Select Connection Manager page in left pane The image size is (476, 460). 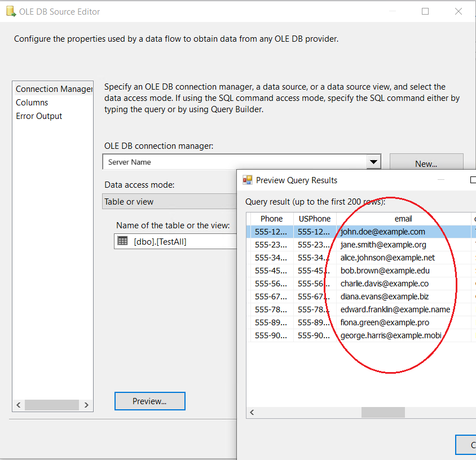click(x=54, y=89)
